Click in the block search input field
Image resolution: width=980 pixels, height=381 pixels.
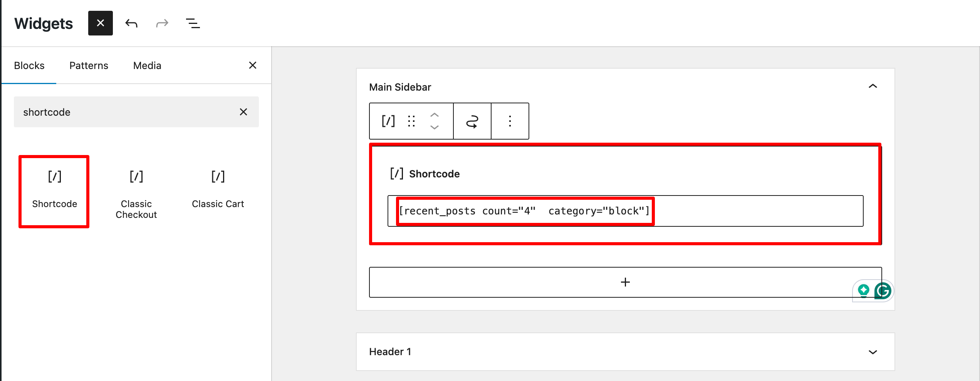coord(123,112)
